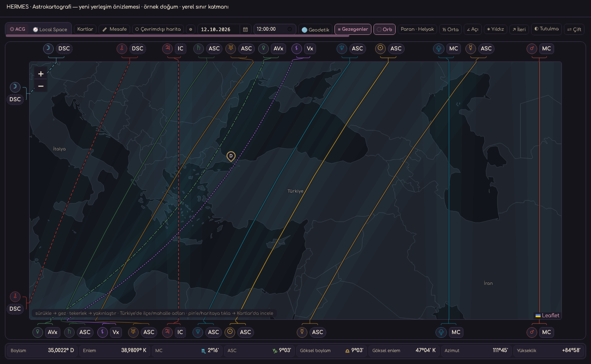The width and height of the screenshot is (591, 364).
Task: Click the Saturn glyph above the map
Action: coord(199,48)
